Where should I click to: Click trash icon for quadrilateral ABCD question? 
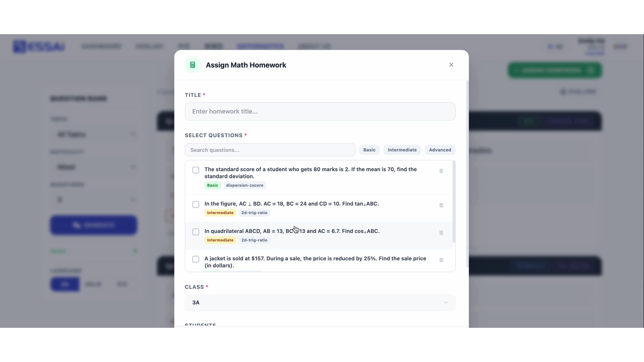[x=441, y=233]
